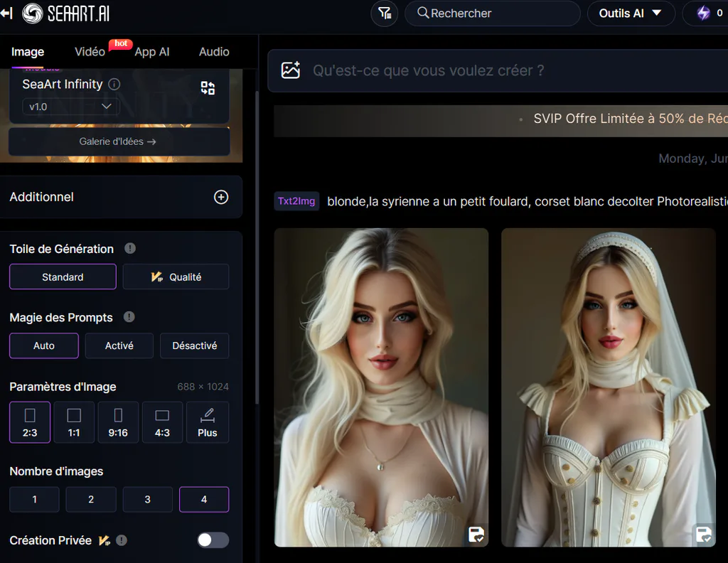Set number of images to 1
This screenshot has width=728, height=563.
[34, 500]
